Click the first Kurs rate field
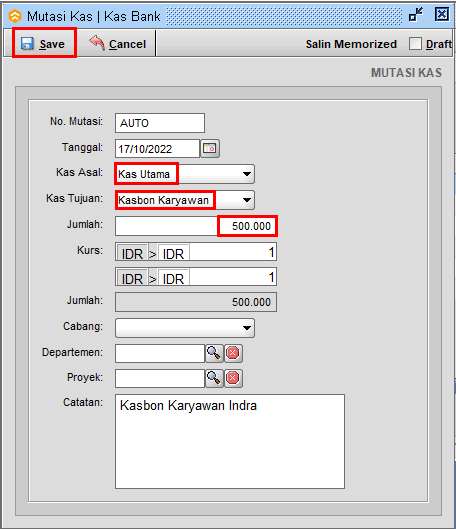Screen dimensions: 456x529 233,252
